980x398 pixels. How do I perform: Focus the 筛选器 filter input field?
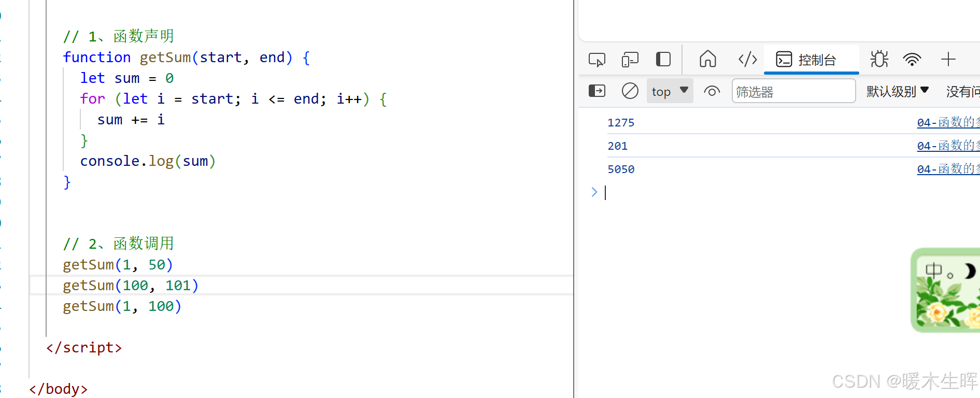[793, 91]
